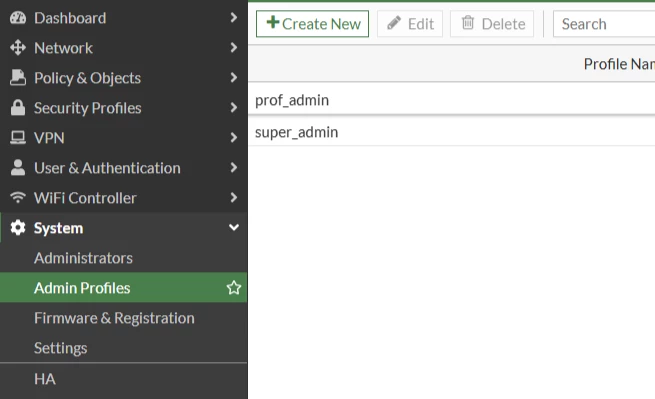Click the trash can icon next to Delete

(468, 23)
